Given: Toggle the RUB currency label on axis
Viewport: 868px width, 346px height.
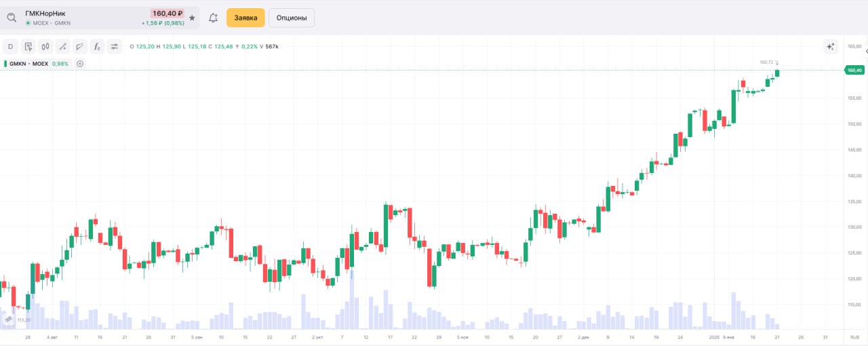Looking at the screenshot, I should coord(854,337).
